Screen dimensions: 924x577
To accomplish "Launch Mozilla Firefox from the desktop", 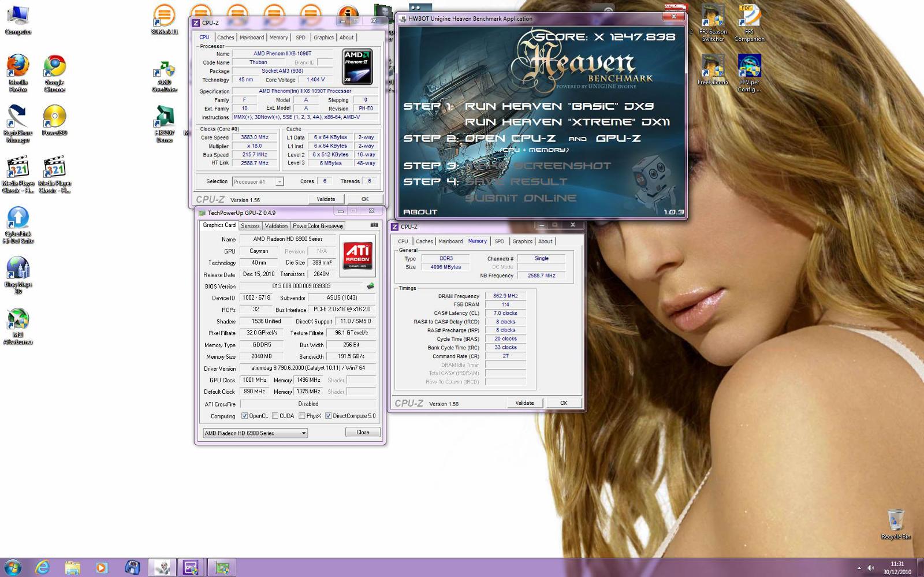I will point(18,73).
